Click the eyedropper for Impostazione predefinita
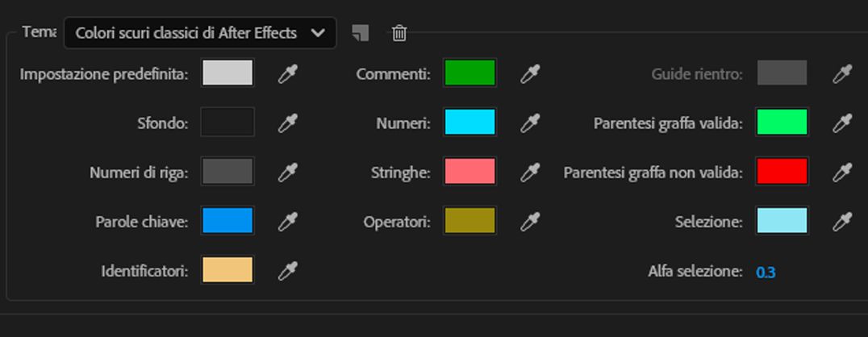The width and height of the screenshot is (868, 337). [x=288, y=74]
